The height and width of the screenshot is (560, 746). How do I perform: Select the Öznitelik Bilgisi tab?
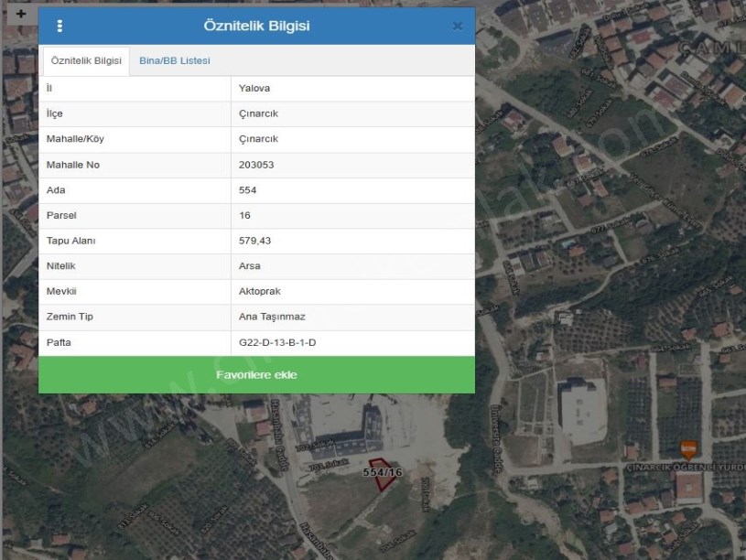point(86,60)
